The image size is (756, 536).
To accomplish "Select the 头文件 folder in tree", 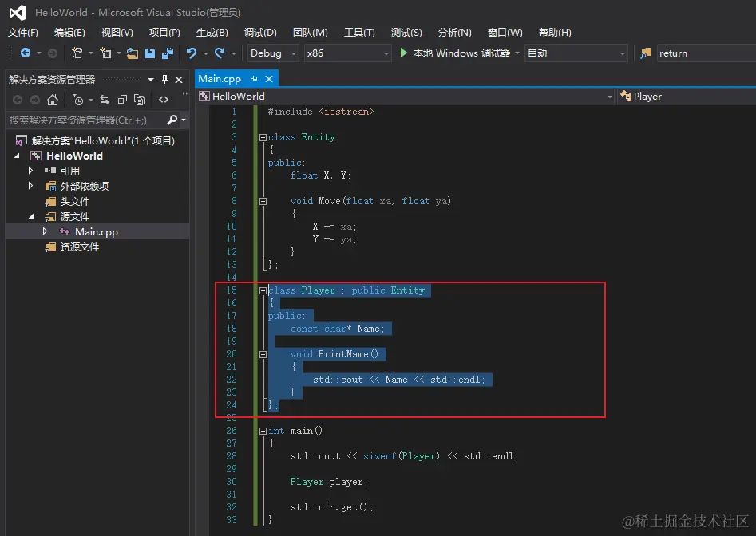I will tap(75, 201).
